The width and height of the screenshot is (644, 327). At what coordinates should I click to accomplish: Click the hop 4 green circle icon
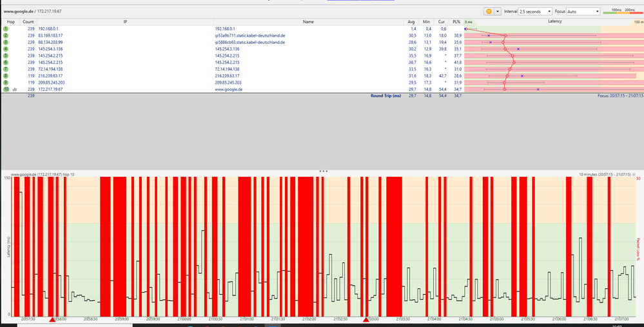(6, 49)
